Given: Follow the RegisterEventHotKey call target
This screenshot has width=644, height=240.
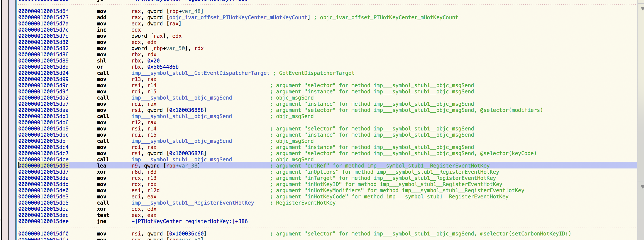Looking at the screenshot, I should click(x=192, y=203).
